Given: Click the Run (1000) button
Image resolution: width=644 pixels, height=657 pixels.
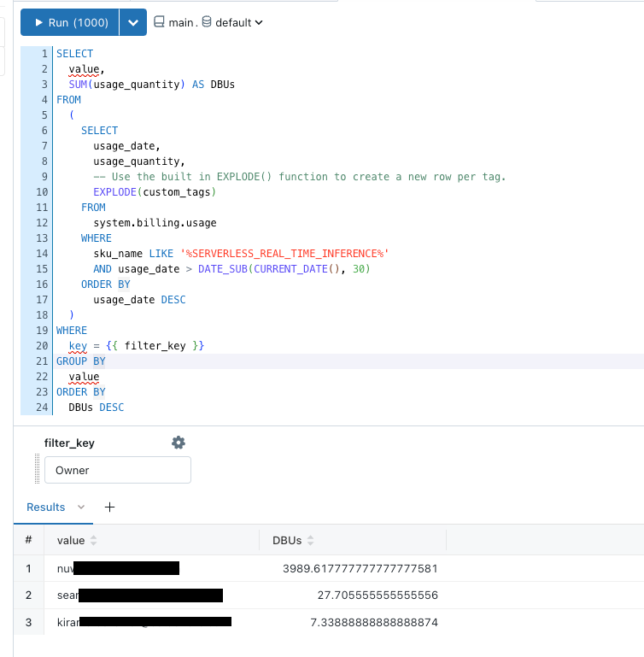Looking at the screenshot, I should click(x=70, y=23).
